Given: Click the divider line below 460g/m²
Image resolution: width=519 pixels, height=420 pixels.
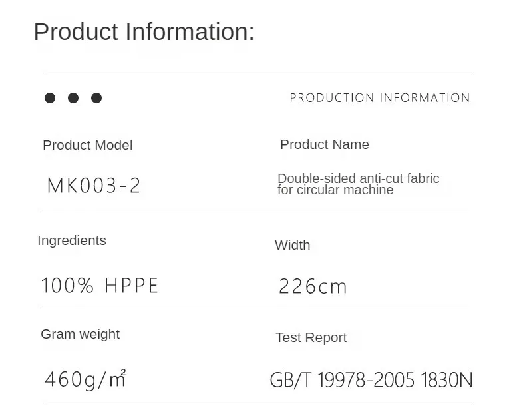Looking at the screenshot, I should click(258, 403).
